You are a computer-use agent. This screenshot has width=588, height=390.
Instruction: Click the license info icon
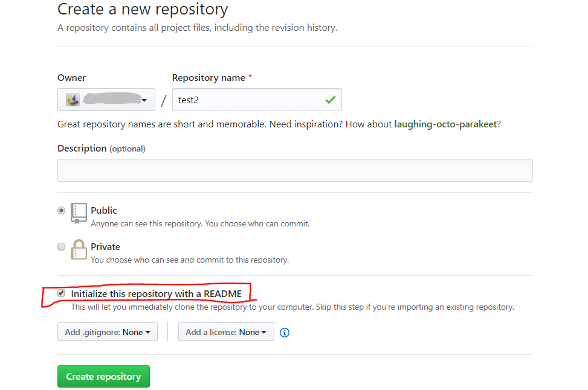[285, 332]
